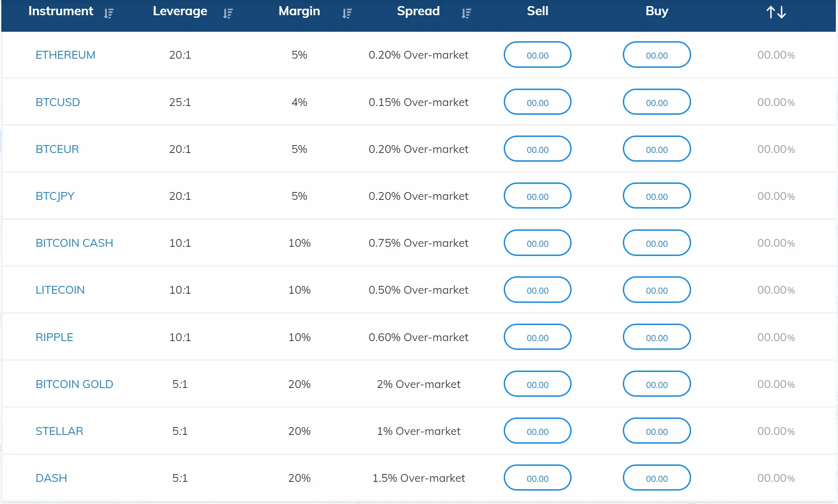
Task: Sort table by Instrument column icon
Action: (x=109, y=13)
